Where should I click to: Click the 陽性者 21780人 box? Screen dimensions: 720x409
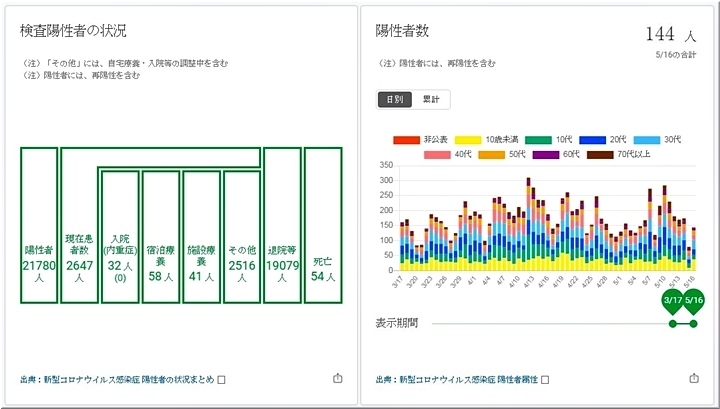point(38,225)
